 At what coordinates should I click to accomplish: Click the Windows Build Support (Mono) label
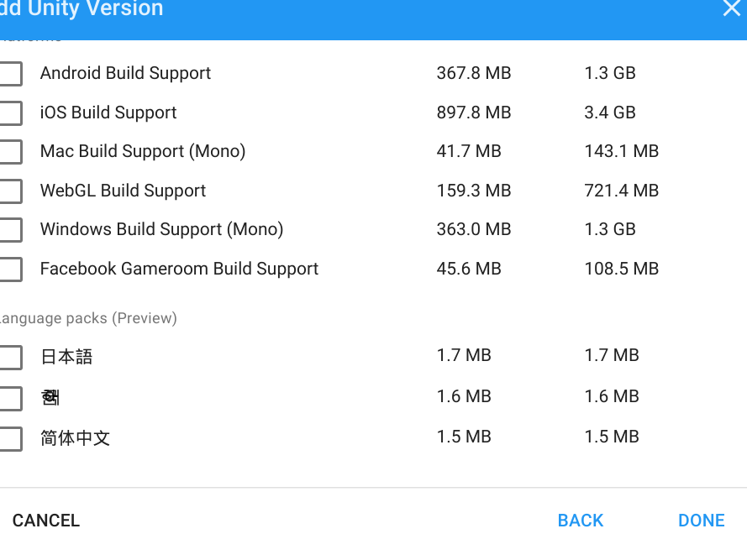(x=161, y=229)
